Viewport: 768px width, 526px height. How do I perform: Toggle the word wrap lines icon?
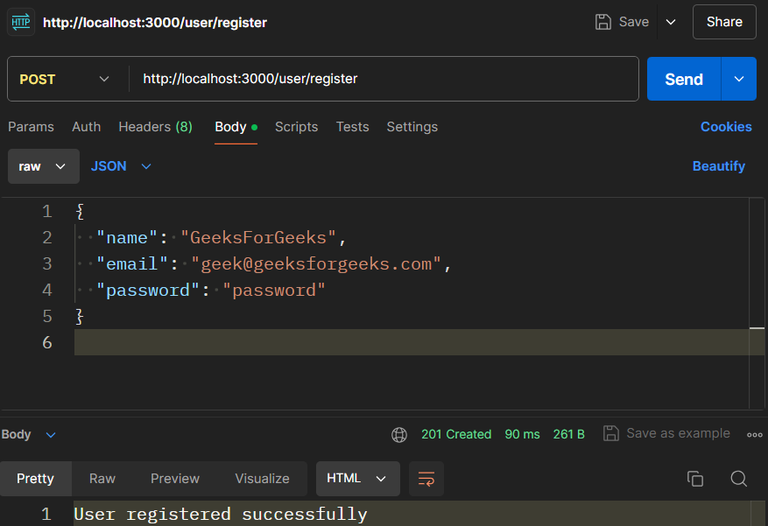click(x=426, y=478)
